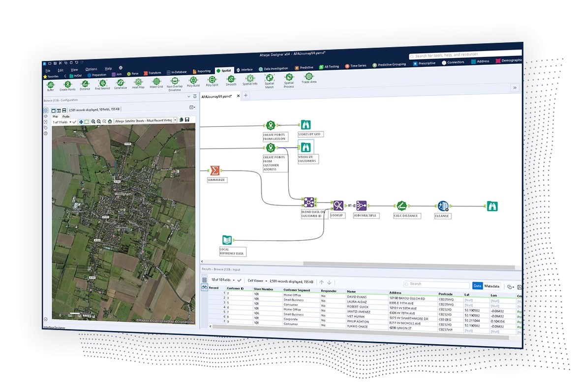Copy the map using the copy button
This screenshot has width=580, height=392.
[x=181, y=120]
